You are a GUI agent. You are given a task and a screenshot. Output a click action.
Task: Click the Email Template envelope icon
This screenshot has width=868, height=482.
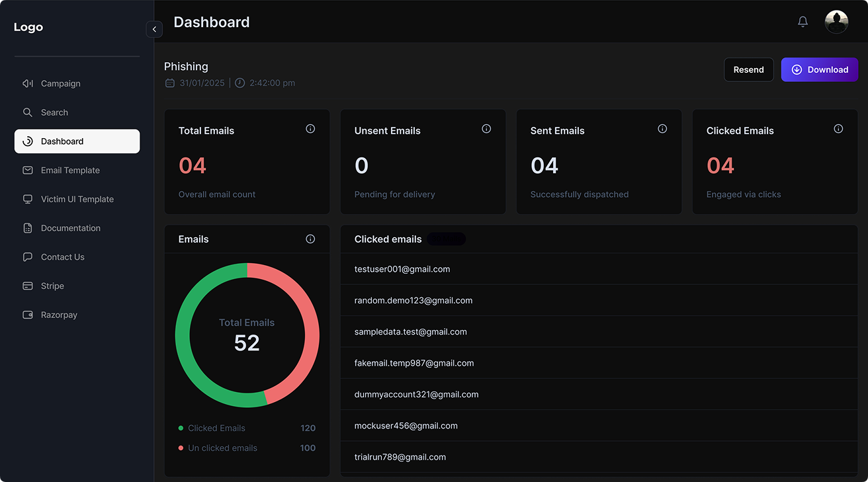(x=27, y=170)
